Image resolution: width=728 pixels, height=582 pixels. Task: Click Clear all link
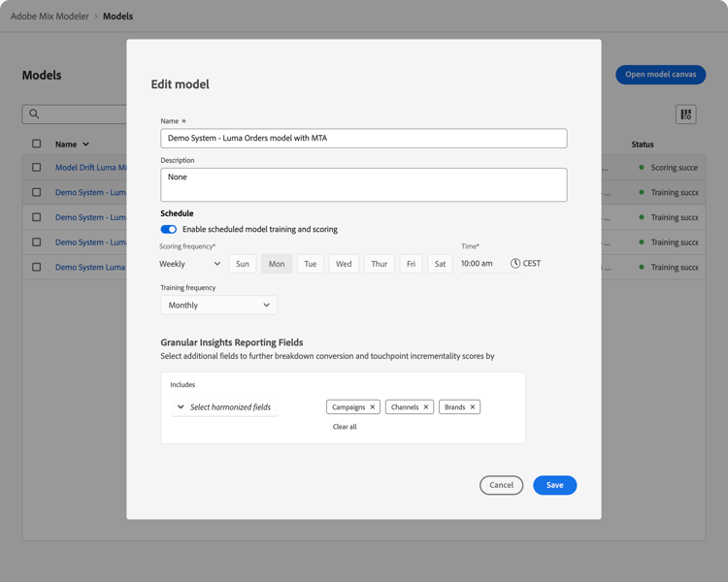[x=345, y=427]
